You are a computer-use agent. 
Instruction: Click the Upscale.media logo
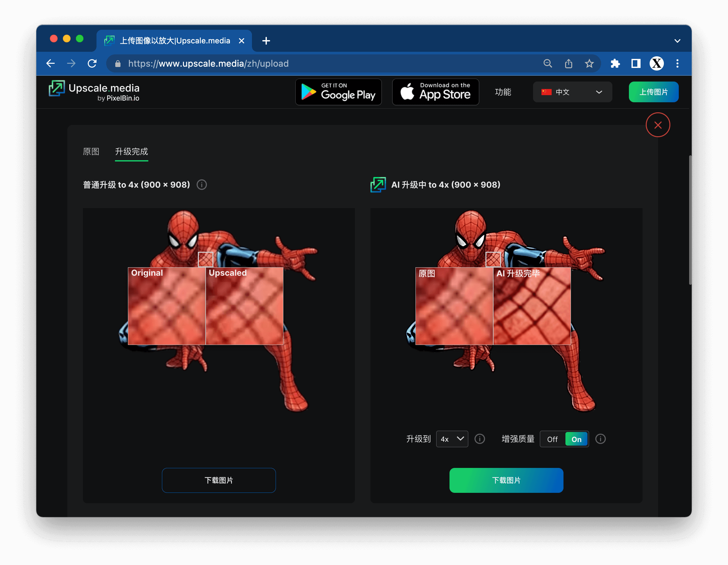pyautogui.click(x=94, y=91)
